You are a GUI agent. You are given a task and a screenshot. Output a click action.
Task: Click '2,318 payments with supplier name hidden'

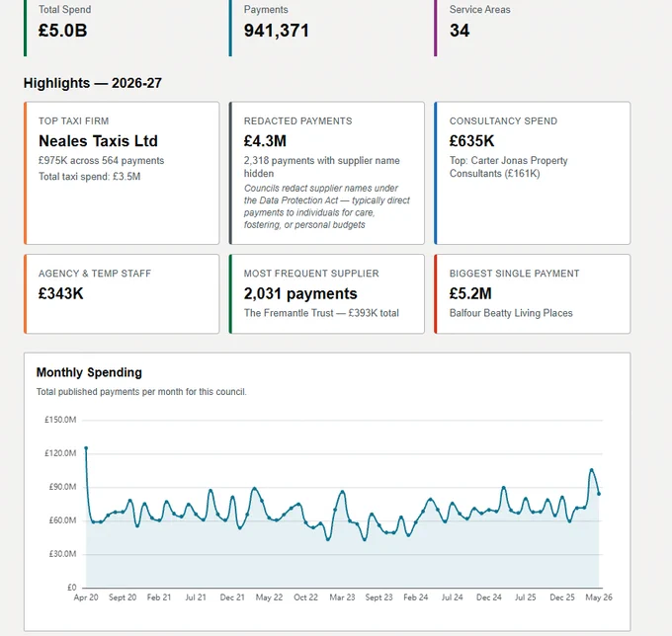pyautogui.click(x=322, y=167)
